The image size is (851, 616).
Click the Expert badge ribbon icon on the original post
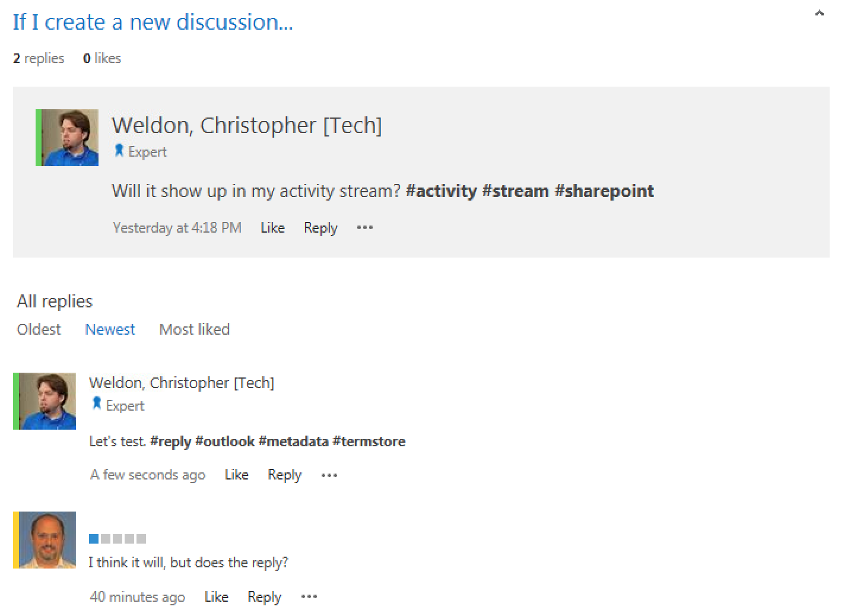(x=119, y=151)
